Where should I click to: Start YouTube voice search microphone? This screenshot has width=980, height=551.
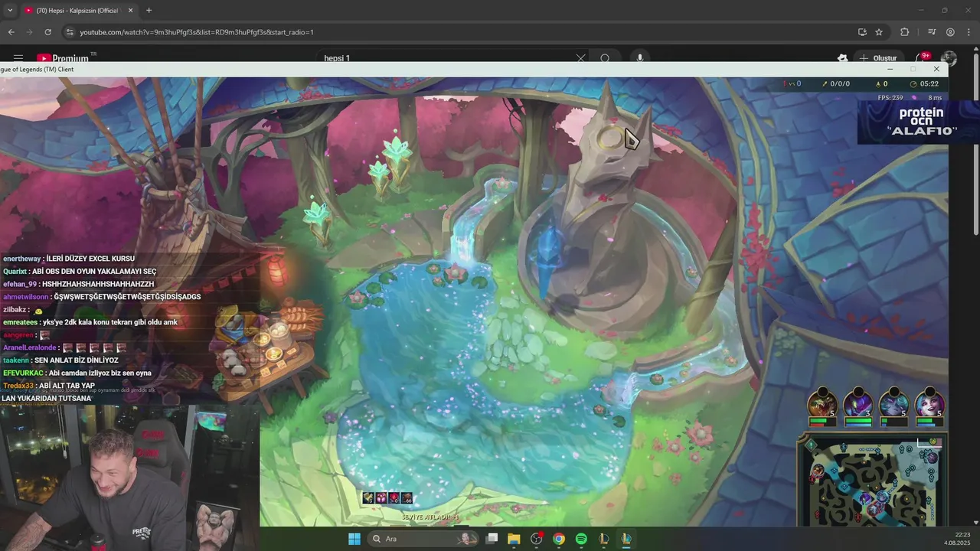click(640, 58)
